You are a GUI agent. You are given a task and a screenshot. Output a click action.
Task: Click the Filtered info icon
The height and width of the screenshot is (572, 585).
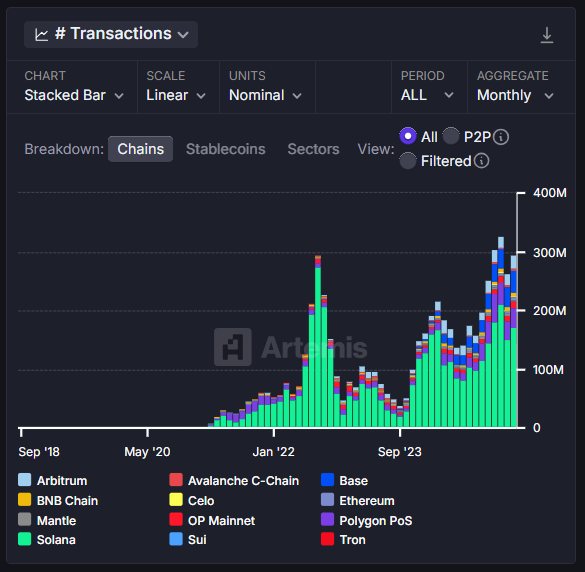(x=481, y=161)
